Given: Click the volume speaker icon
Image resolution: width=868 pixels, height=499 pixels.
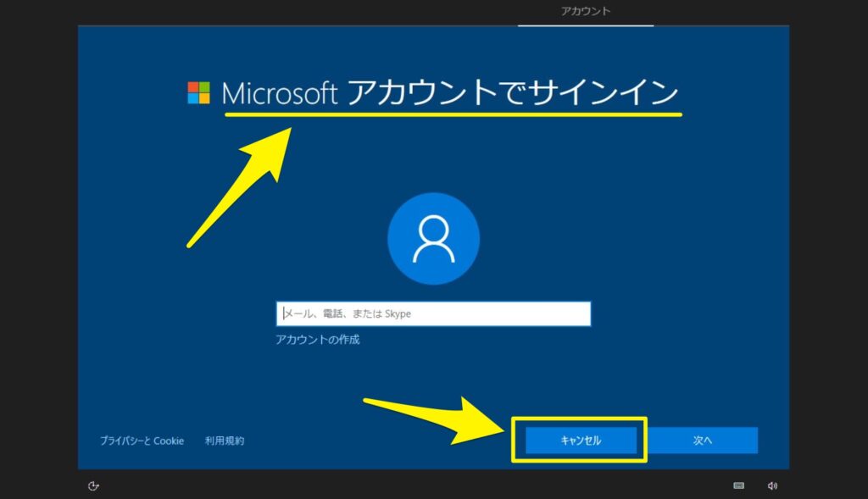Looking at the screenshot, I should click(772, 485).
